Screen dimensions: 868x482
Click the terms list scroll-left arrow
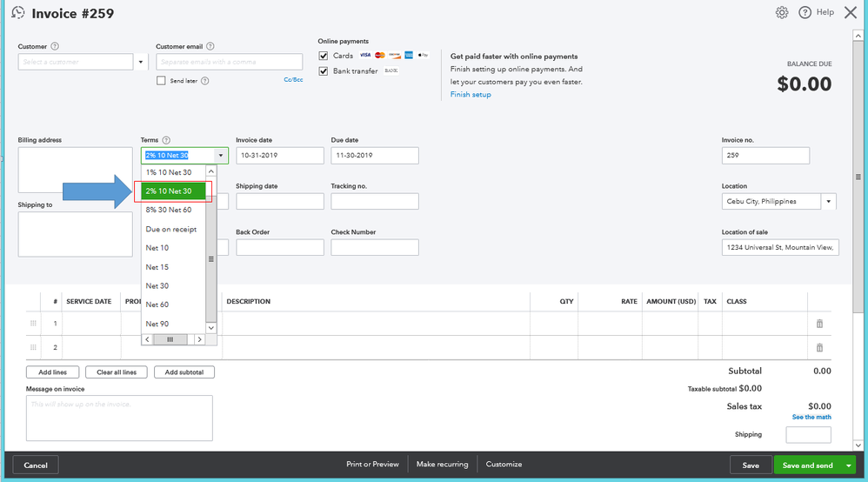(147, 339)
